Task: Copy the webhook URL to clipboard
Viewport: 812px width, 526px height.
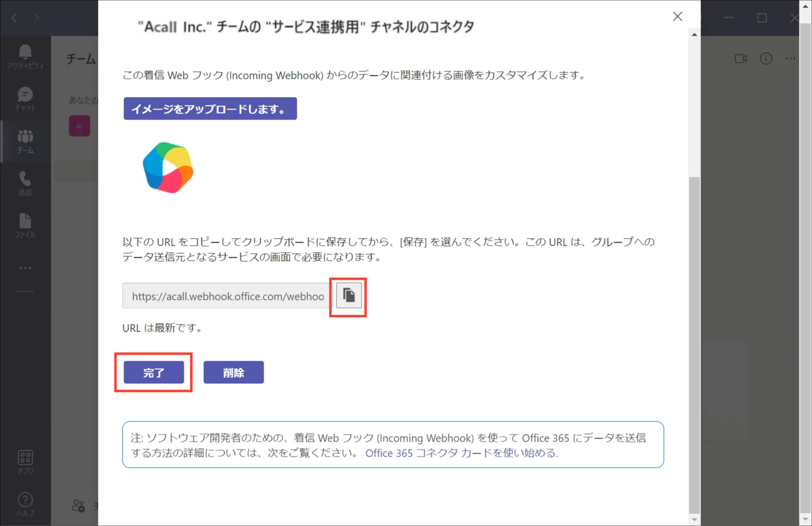Action: (x=349, y=296)
